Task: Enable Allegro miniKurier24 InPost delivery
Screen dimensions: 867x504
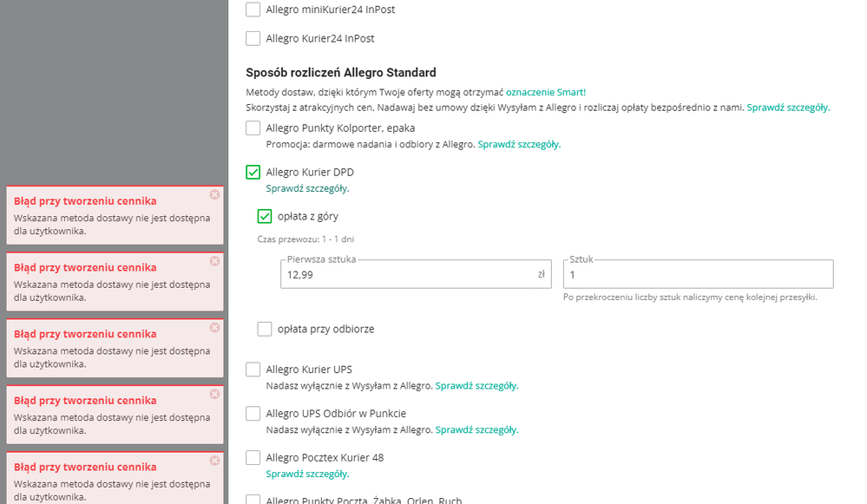Action: click(253, 10)
